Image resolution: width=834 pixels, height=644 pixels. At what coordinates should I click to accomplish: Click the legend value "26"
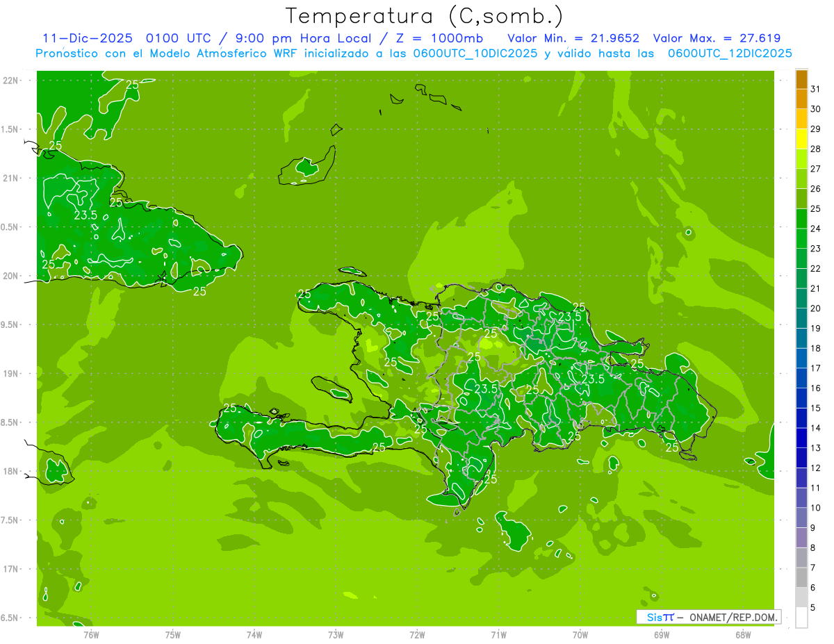coord(816,189)
